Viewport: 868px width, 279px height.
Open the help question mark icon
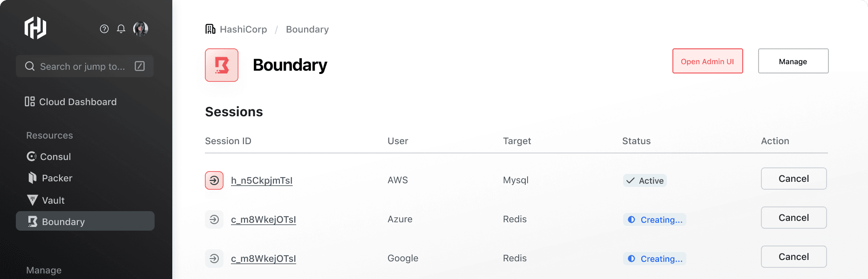(104, 29)
